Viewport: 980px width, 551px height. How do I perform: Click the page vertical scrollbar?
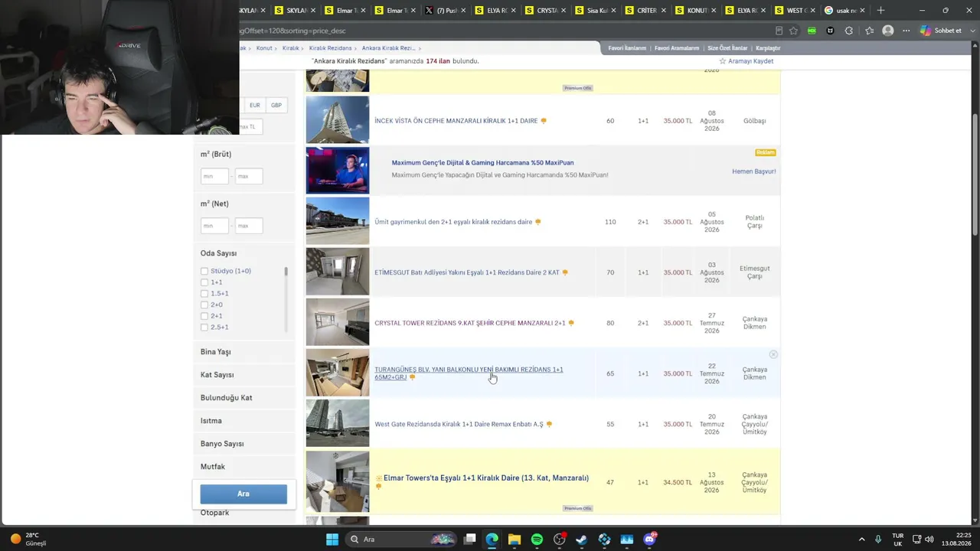click(975, 176)
